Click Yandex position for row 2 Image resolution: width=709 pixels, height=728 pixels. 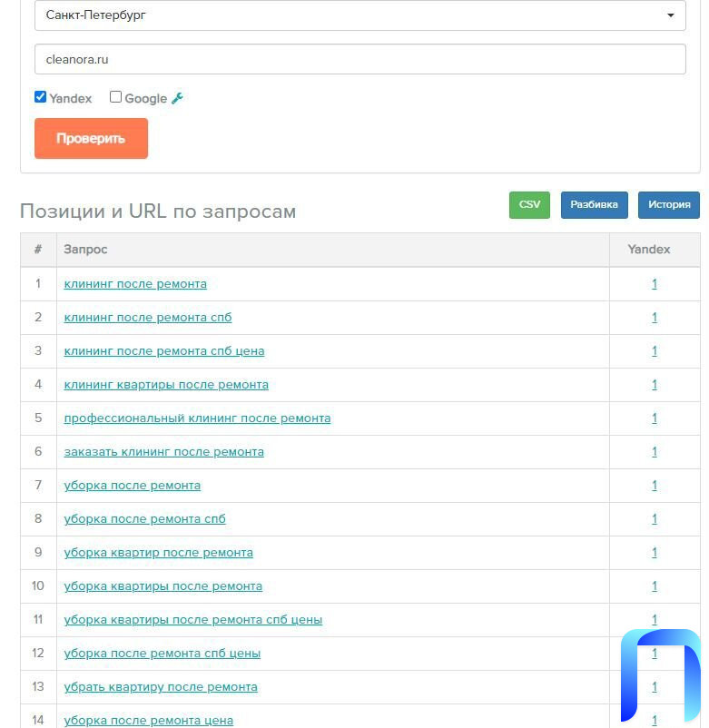coord(655,318)
